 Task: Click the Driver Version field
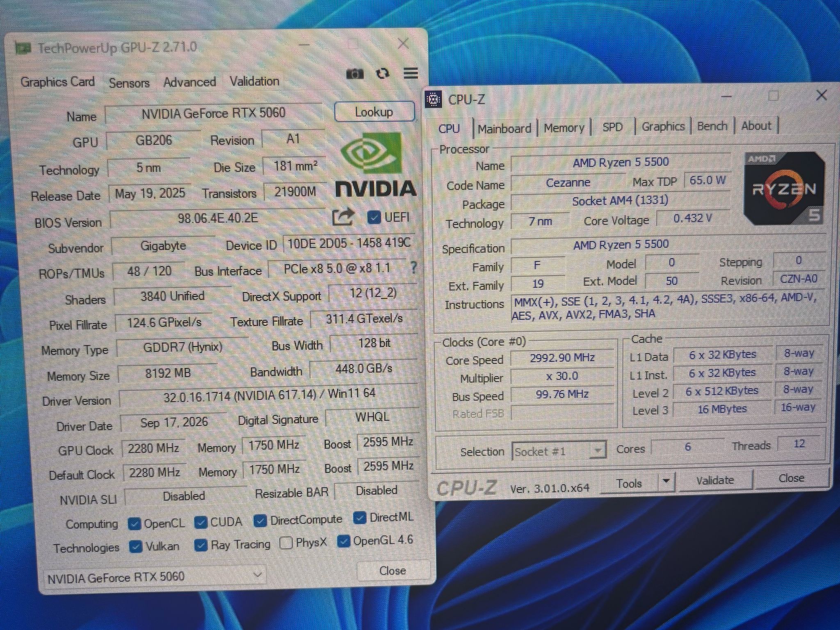[269, 395]
